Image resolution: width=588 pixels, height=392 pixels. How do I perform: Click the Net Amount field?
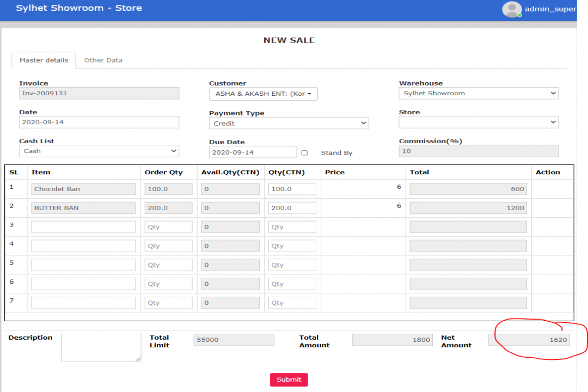(529, 340)
